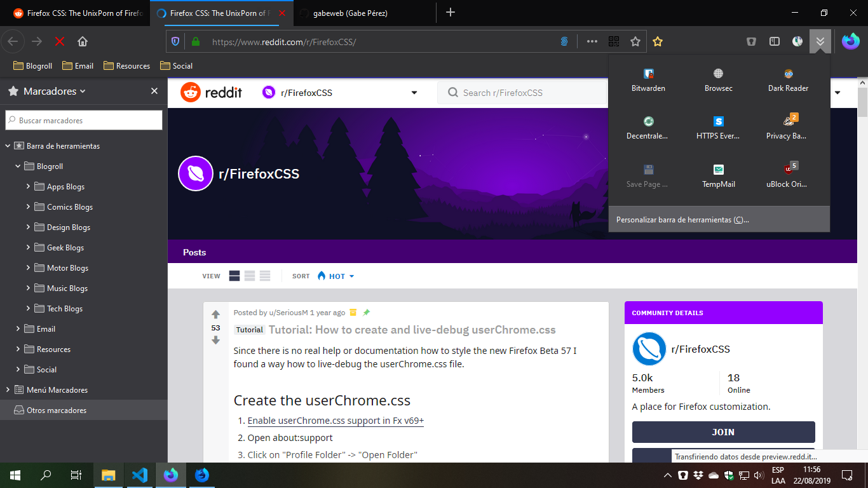Open Dropbox in the system tray
This screenshot has height=488, width=868.
pos(698,475)
